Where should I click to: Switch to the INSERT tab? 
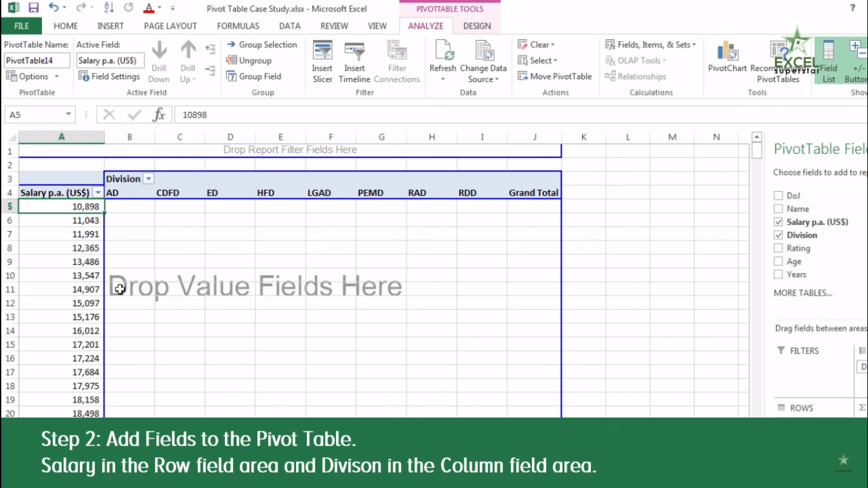tap(111, 26)
